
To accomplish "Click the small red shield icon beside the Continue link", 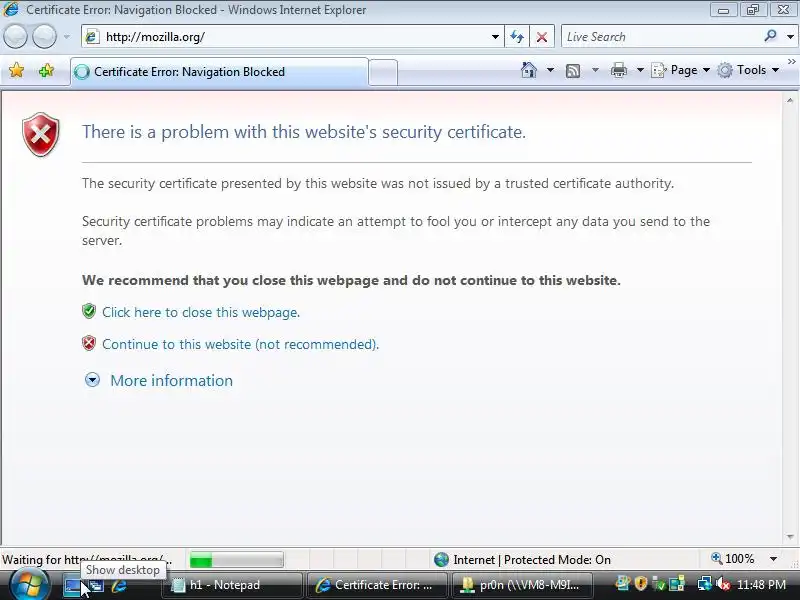I will (x=89, y=343).
